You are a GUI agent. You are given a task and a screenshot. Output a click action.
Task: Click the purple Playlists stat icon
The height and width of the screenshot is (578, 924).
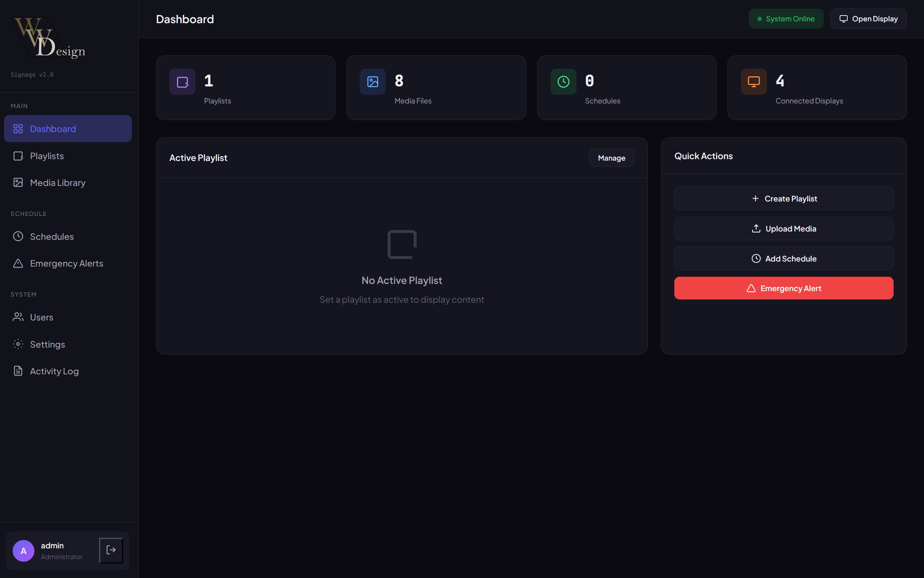(x=182, y=82)
